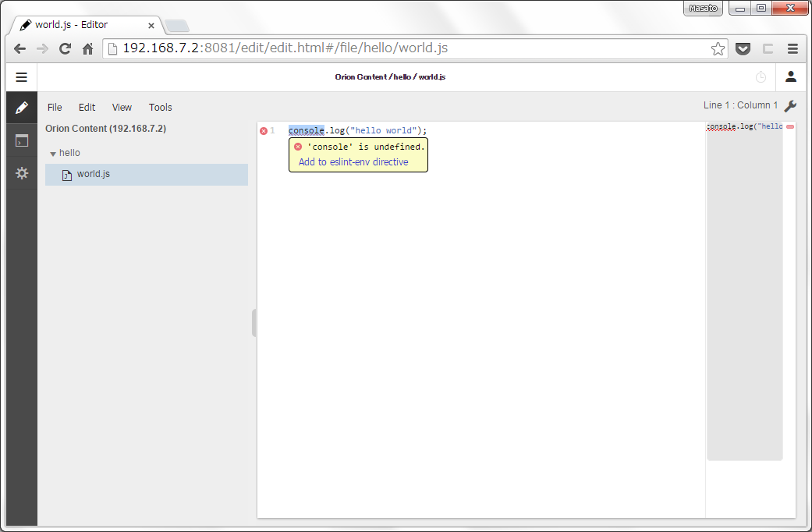This screenshot has height=532, width=812.
Task: Open editor settings with wrench icon
Action: (x=791, y=105)
